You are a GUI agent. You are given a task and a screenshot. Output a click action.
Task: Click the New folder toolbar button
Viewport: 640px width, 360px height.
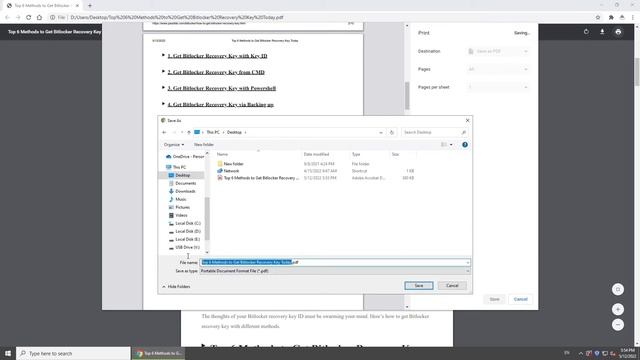[x=204, y=144]
